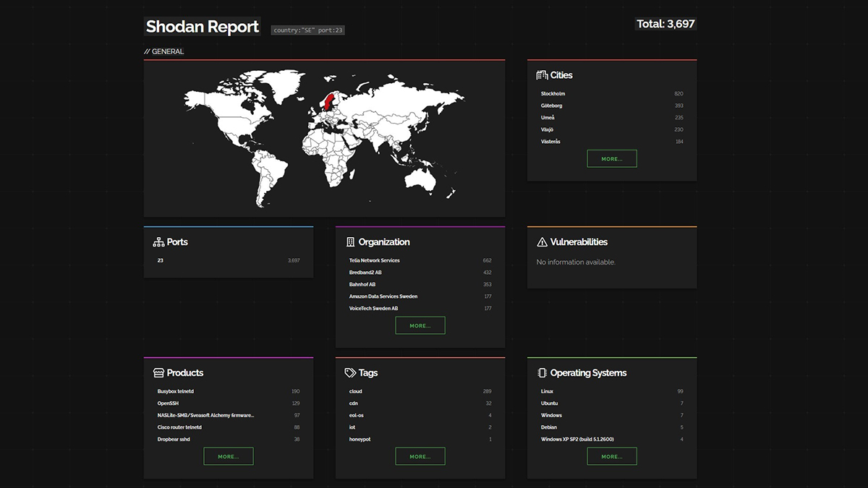Click the Organization panel heading
Image resolution: width=868 pixels, height=488 pixels.
[384, 242]
